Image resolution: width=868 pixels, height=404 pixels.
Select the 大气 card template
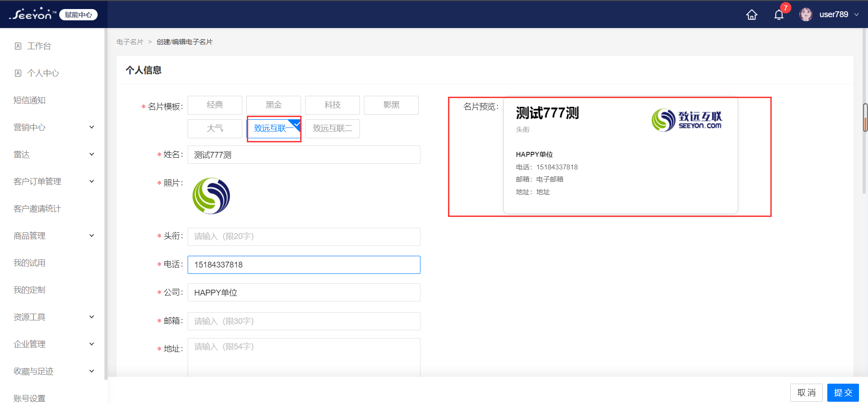pos(215,128)
